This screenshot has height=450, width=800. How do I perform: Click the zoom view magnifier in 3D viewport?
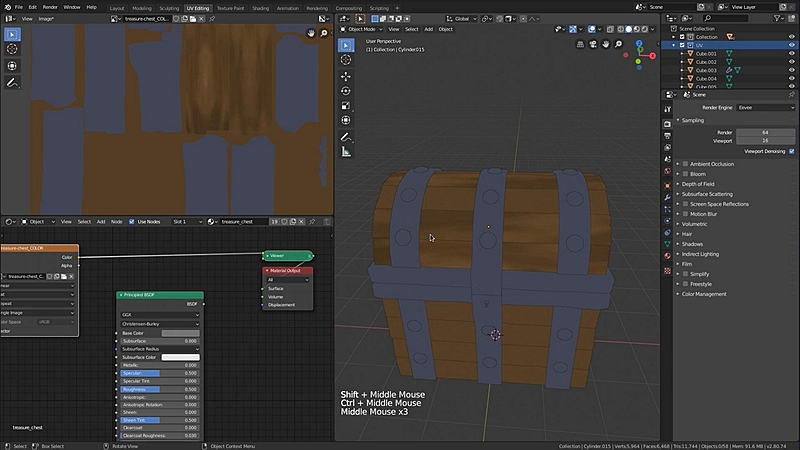pyautogui.click(x=618, y=44)
